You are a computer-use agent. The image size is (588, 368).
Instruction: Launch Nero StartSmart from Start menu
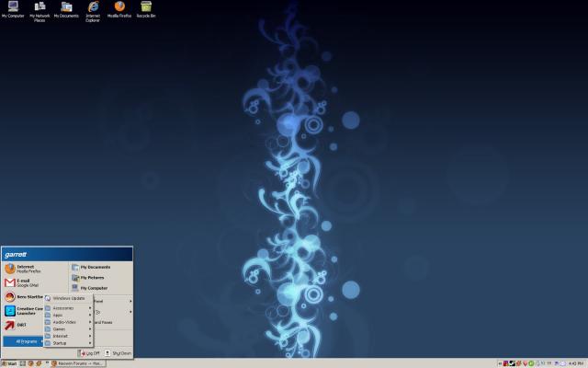(x=24, y=296)
